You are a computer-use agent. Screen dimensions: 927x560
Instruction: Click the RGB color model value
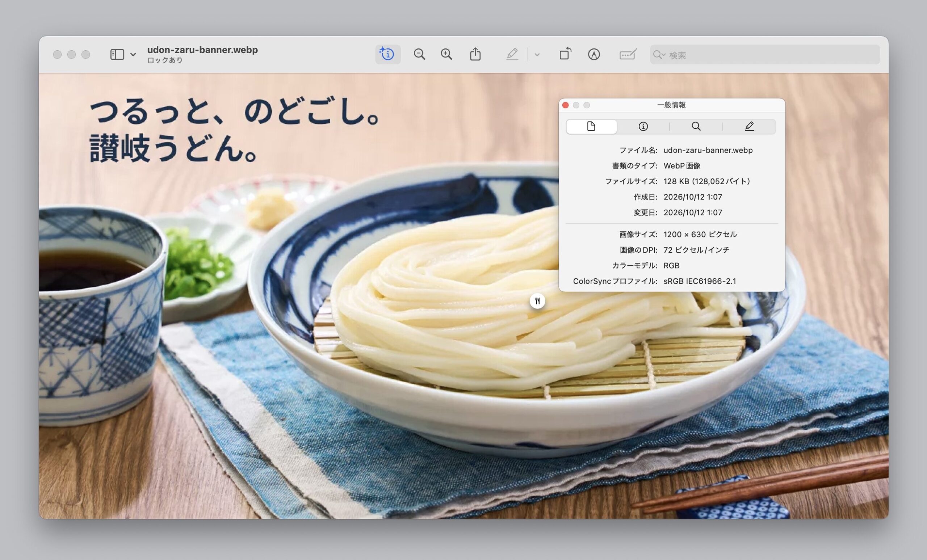pos(671,266)
